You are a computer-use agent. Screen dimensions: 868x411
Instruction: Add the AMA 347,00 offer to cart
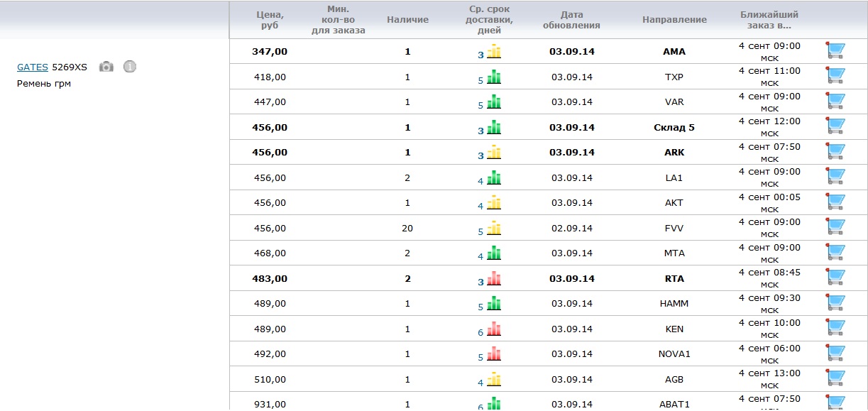836,50
